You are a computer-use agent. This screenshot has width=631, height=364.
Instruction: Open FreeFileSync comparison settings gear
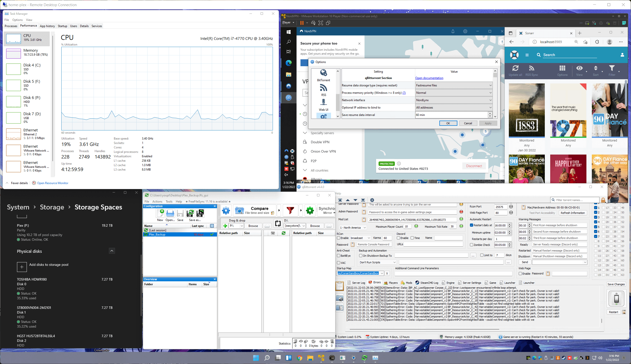pos(226,210)
